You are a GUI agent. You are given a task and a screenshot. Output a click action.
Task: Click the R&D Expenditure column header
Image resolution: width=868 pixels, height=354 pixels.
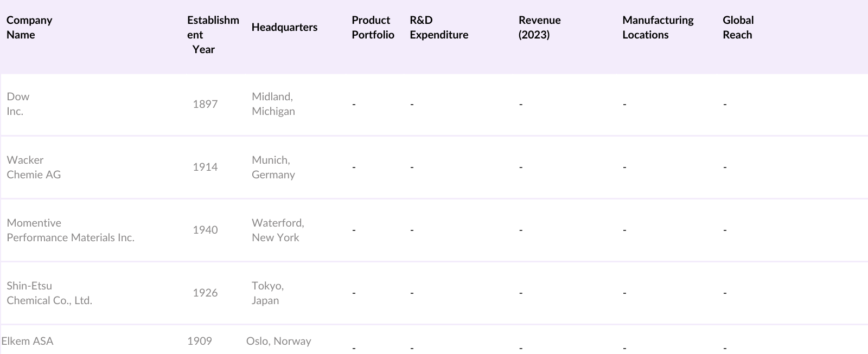(x=438, y=27)
